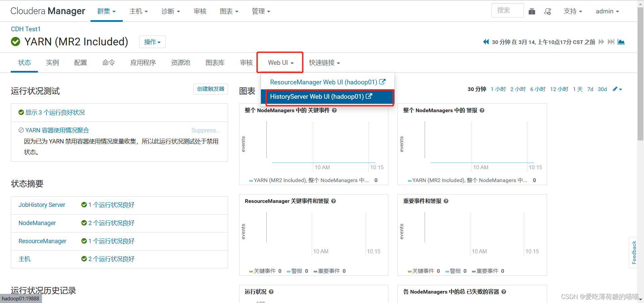Set chart range to 7d
This screenshot has height=303, width=644.
point(590,89)
